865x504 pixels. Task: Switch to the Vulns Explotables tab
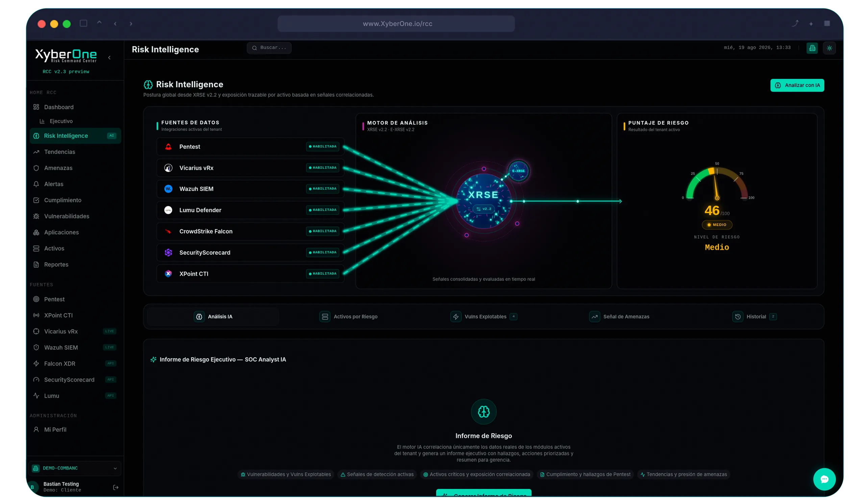tap(484, 317)
